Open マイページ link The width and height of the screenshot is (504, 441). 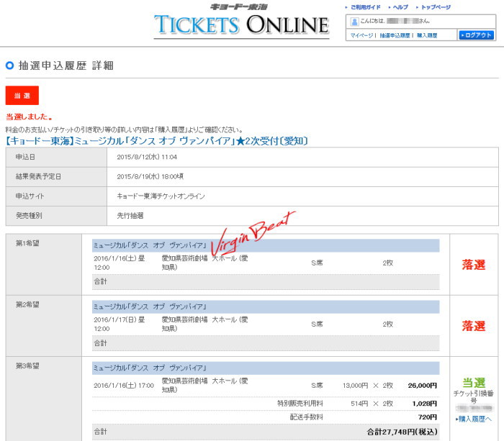pyautogui.click(x=361, y=35)
